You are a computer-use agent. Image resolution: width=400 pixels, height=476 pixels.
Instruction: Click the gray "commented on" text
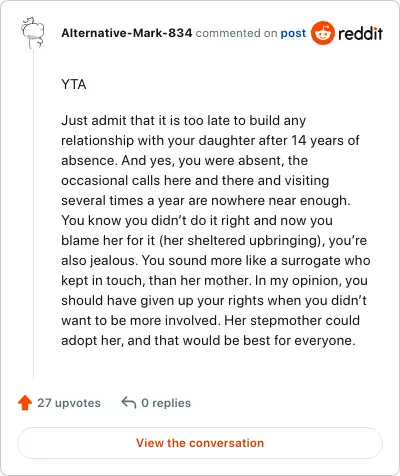236,33
